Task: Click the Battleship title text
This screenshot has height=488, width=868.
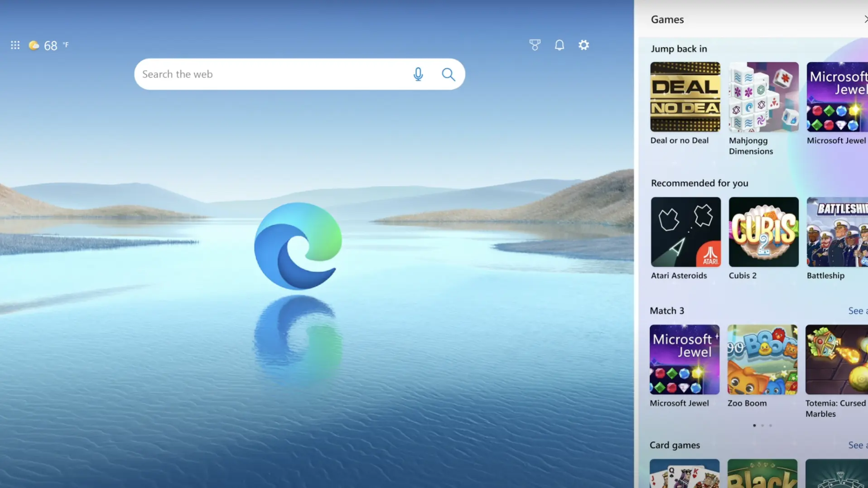Action: coord(825,275)
